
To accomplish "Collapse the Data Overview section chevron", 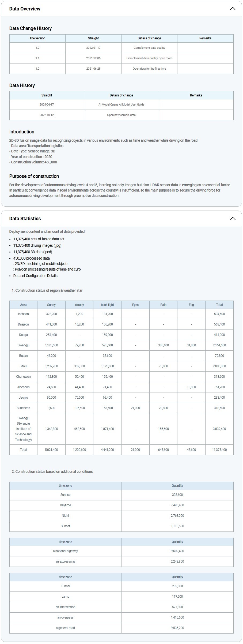I will (x=232, y=9).
